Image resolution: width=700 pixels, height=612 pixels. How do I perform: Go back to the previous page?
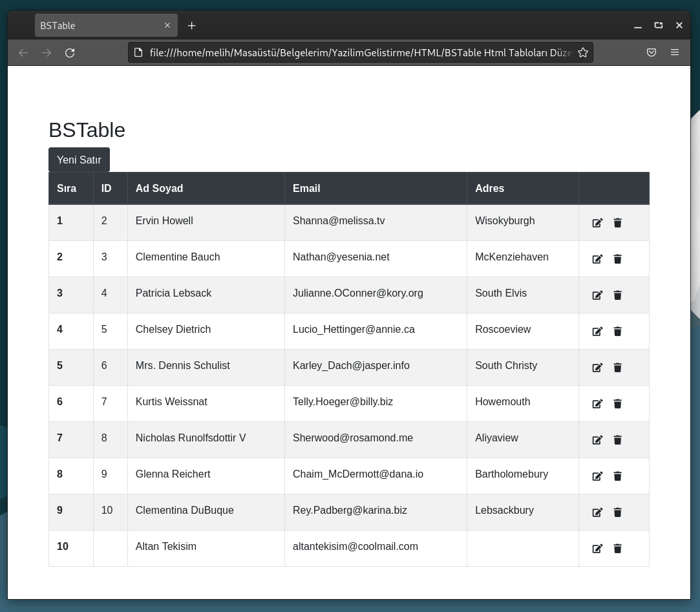(x=23, y=53)
